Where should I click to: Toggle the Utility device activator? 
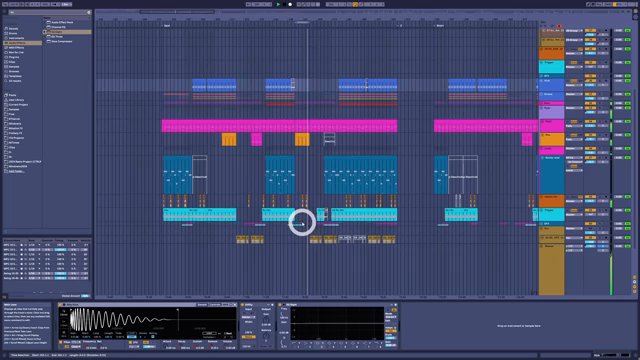coord(242,305)
